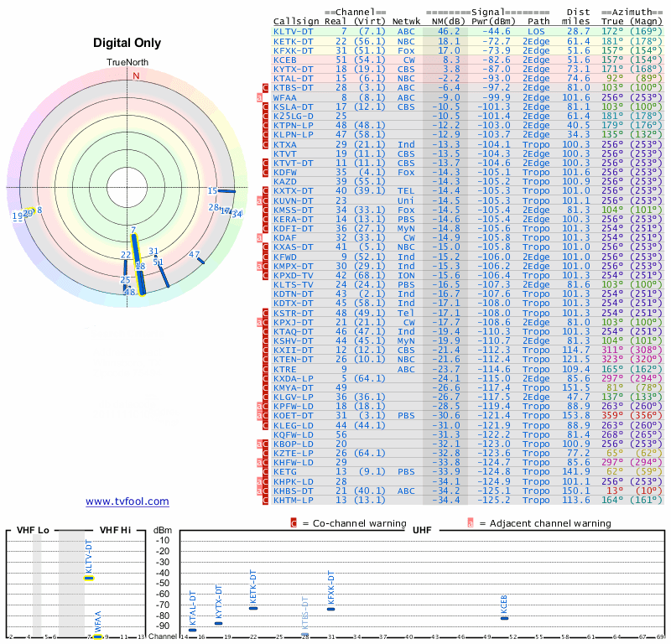Click the adjacent channel badge beside KDAF
671x644 pixels.
click(259, 238)
